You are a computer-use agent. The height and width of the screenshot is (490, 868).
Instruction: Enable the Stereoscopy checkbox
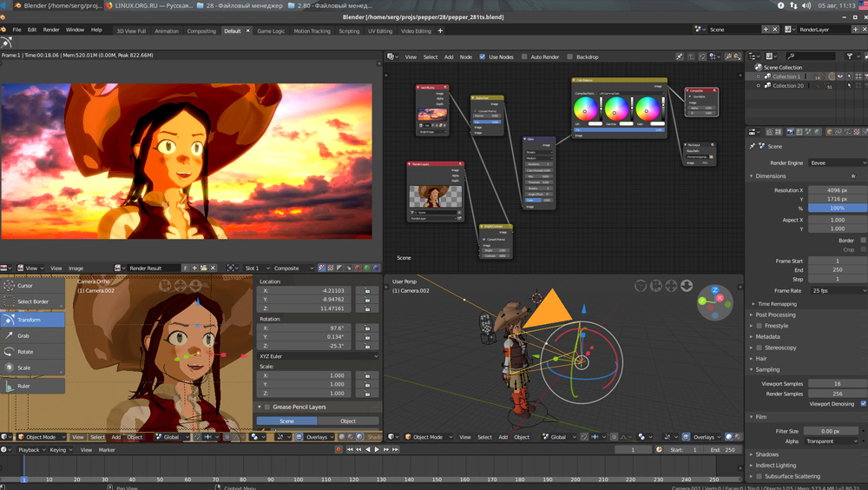click(759, 348)
